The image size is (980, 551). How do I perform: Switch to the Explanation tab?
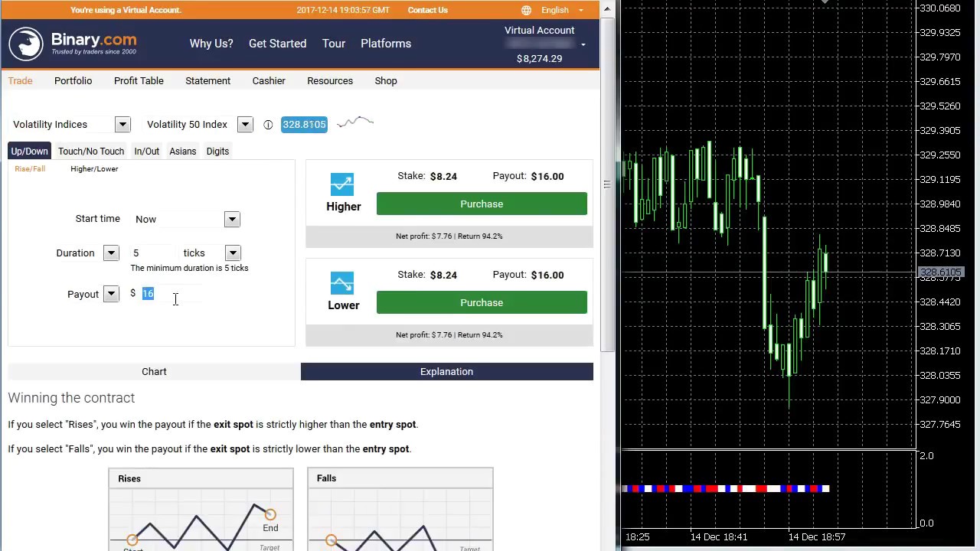[446, 371]
